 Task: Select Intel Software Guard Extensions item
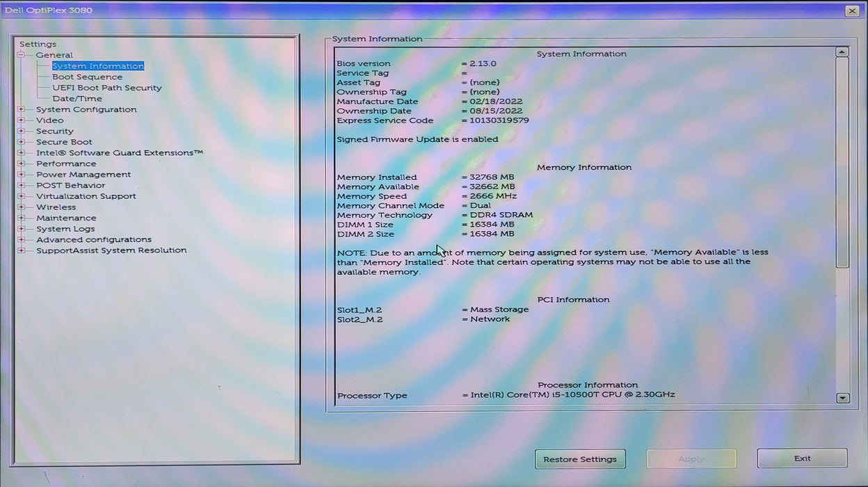coord(120,153)
